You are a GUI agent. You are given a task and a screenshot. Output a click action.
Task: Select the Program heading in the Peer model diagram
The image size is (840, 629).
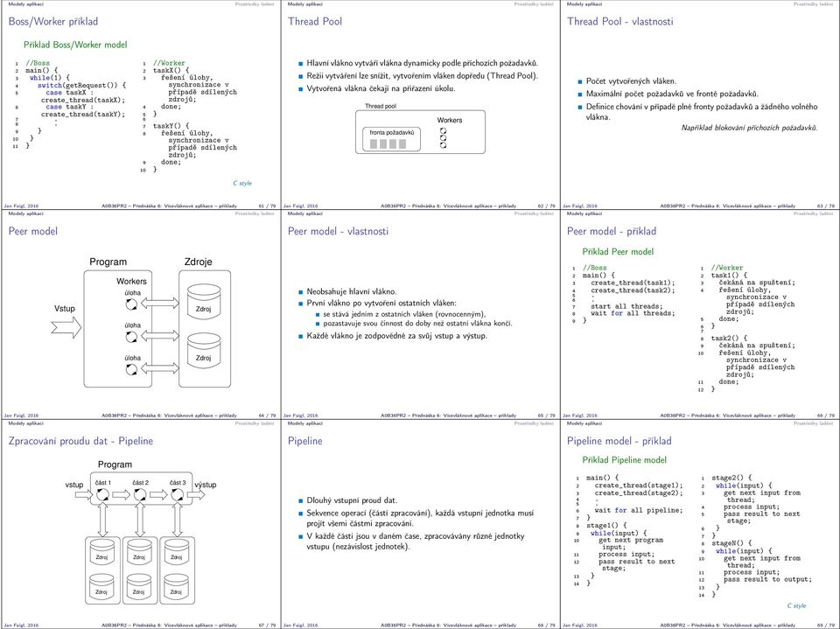tap(108, 262)
